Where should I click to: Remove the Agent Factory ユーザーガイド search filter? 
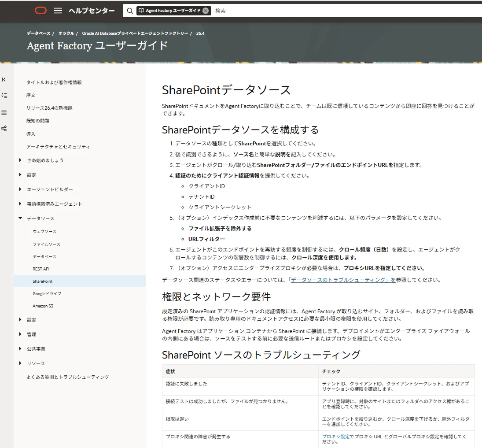pos(206,11)
